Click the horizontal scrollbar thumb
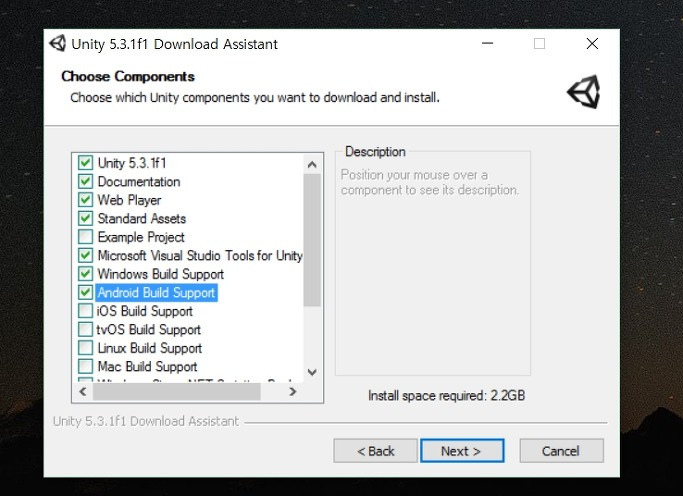683x496 pixels. pos(177,391)
